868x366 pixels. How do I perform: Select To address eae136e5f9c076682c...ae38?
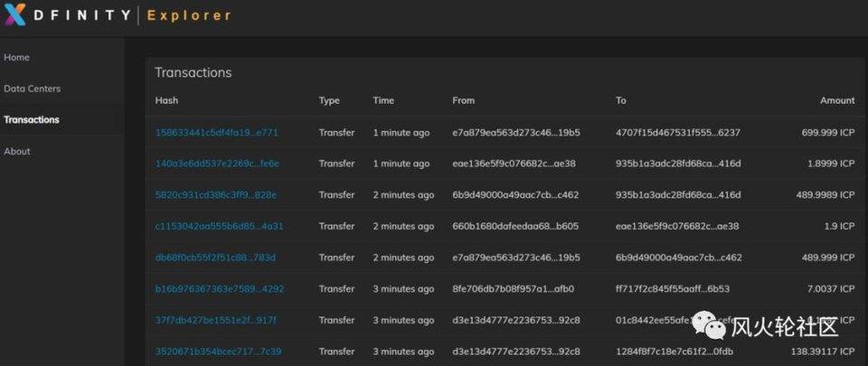[677, 226]
